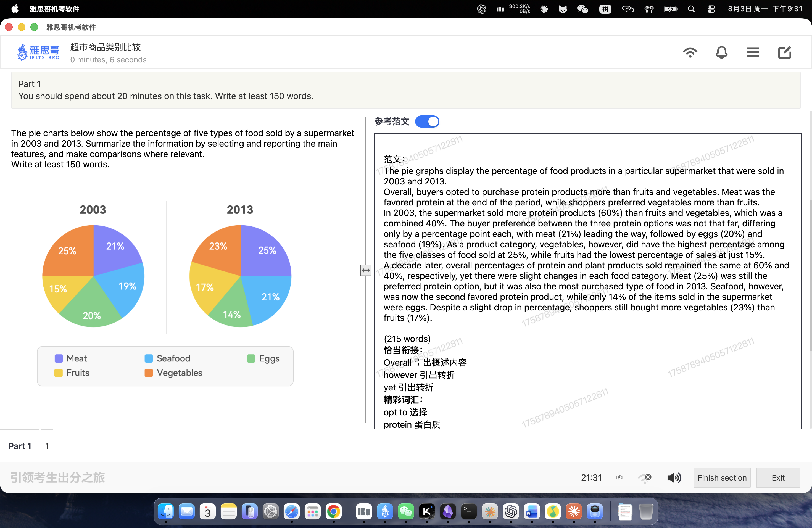This screenshot has width=812, height=528.
Task: Open the Apple menu
Action: coord(15,9)
